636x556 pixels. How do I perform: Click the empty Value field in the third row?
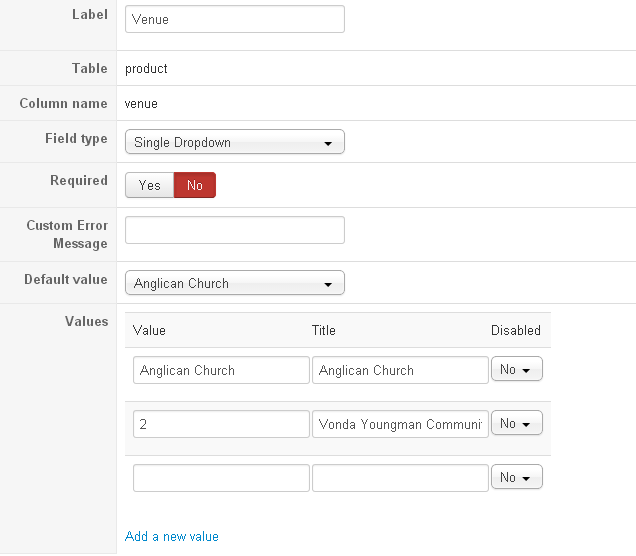click(x=221, y=478)
